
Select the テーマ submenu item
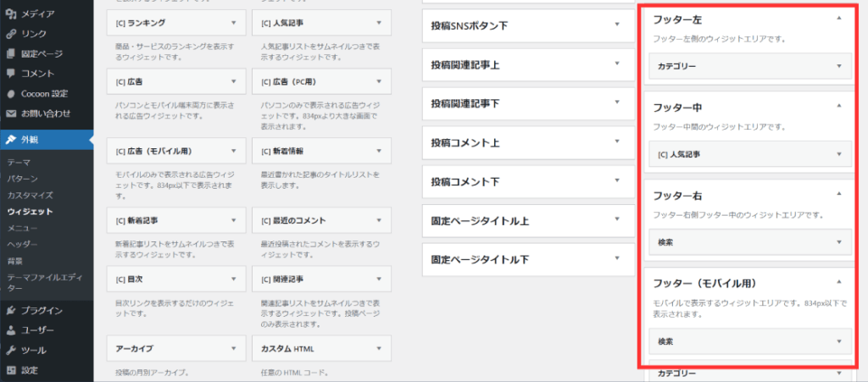pos(19,162)
